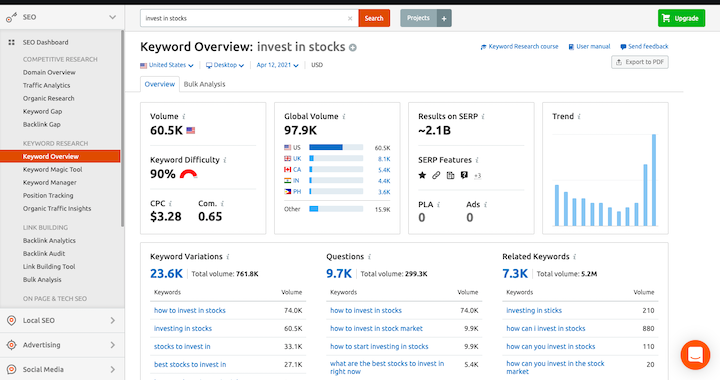720x380 pixels.
Task: Open Keyword Research course link
Action: point(519,46)
